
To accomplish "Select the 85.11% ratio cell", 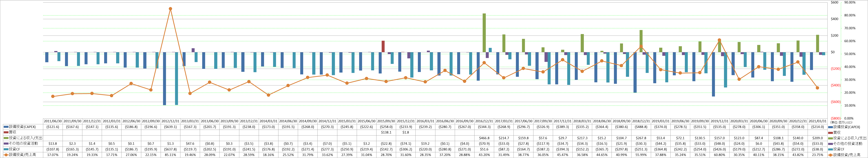I will click(x=170, y=155).
